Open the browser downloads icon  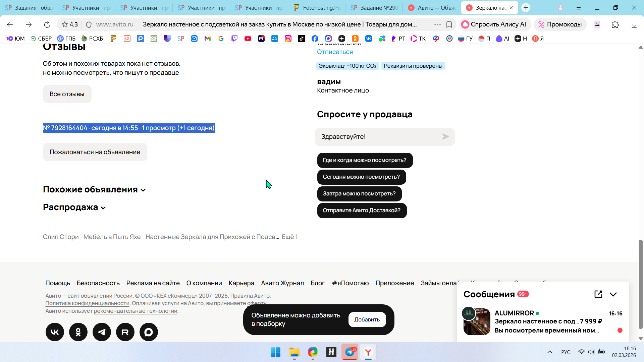[x=634, y=24]
